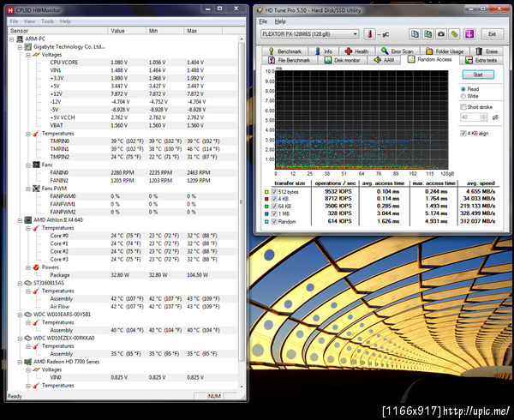The image size is (514, 420).
Task: Click the ST3160815AS hard disk icon
Action: [x=28, y=283]
